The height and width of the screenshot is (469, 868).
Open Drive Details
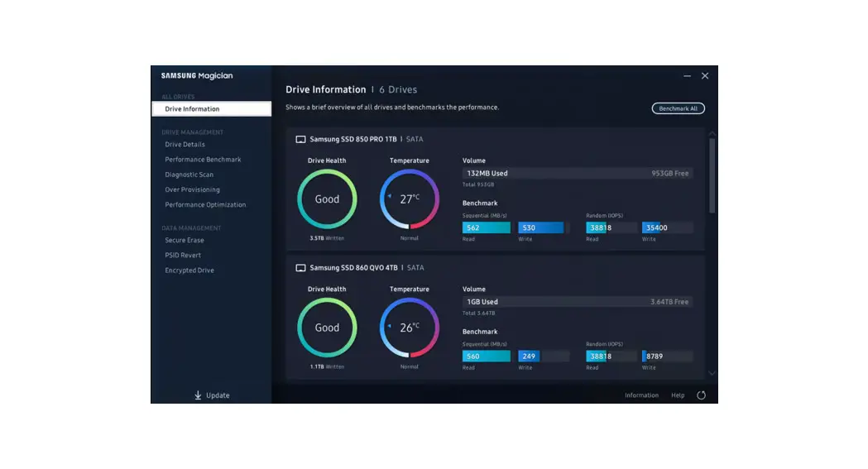click(185, 145)
